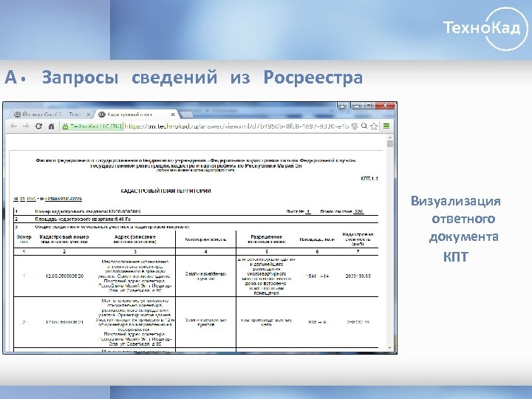
Task: Click row 1 area value '1541 +/-14'
Action: click(317, 276)
